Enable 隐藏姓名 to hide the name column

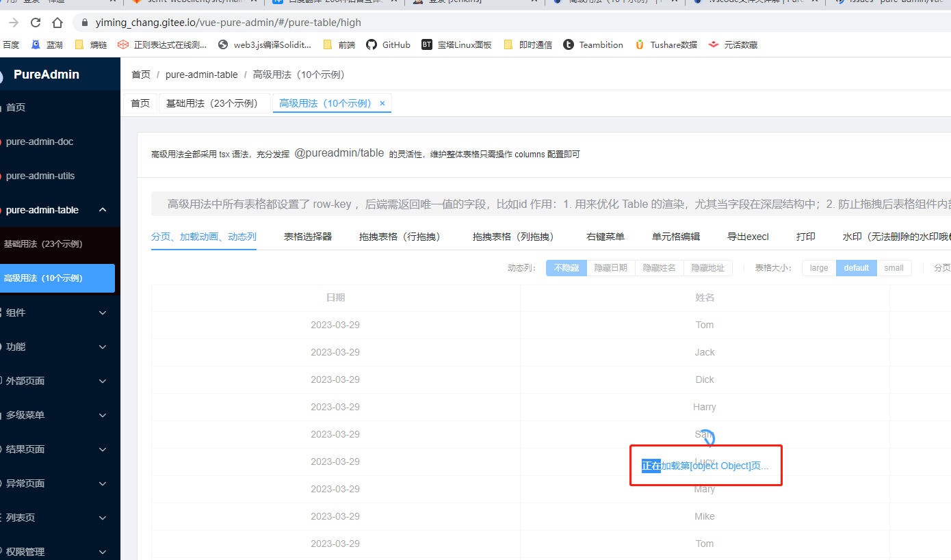click(x=659, y=268)
